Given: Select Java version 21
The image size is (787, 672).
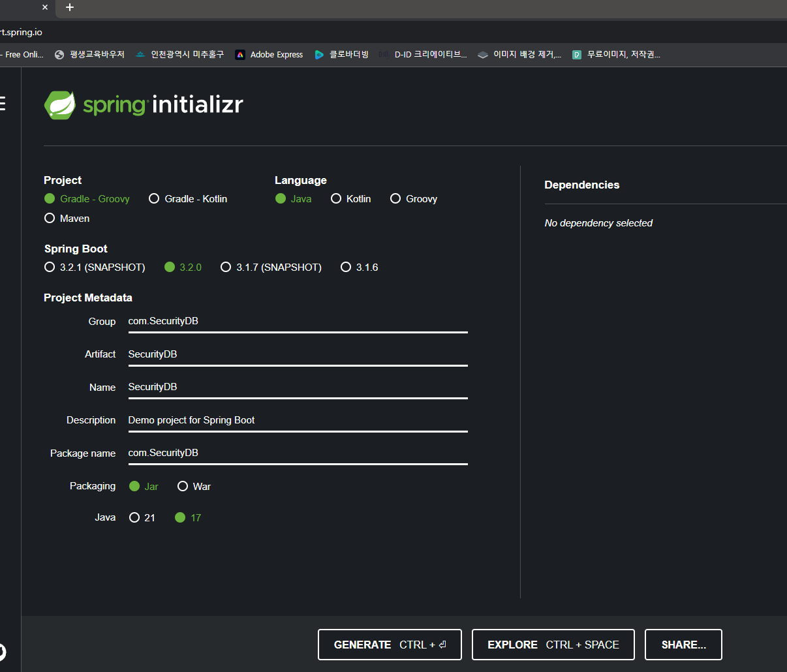Looking at the screenshot, I should point(142,518).
